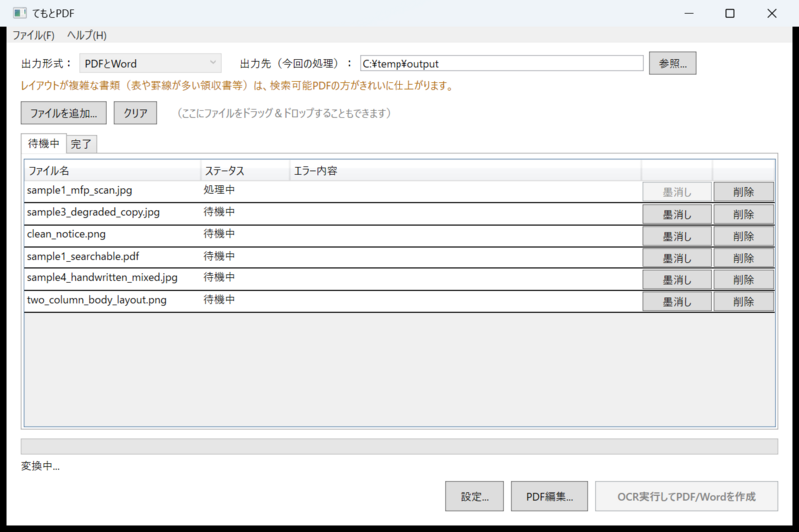This screenshot has width=799, height=532.
Task: Click 削除 for two_column_body_layout.png
Action: pos(743,301)
